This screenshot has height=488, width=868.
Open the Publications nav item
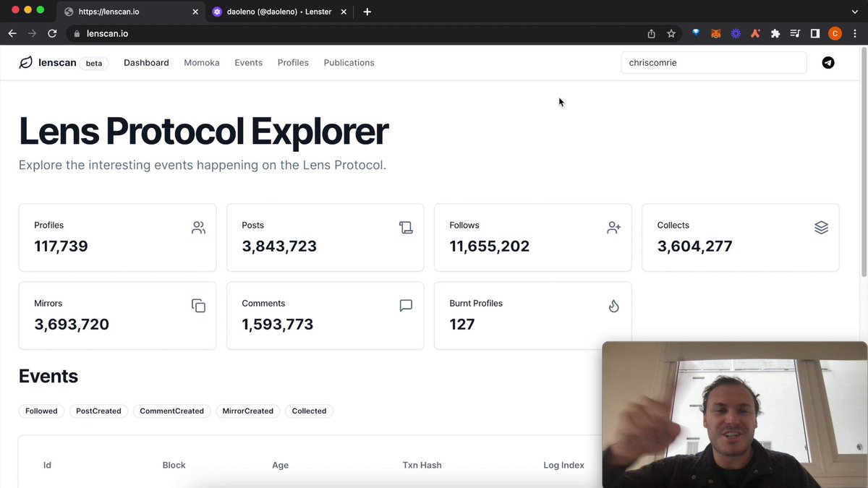[349, 63]
